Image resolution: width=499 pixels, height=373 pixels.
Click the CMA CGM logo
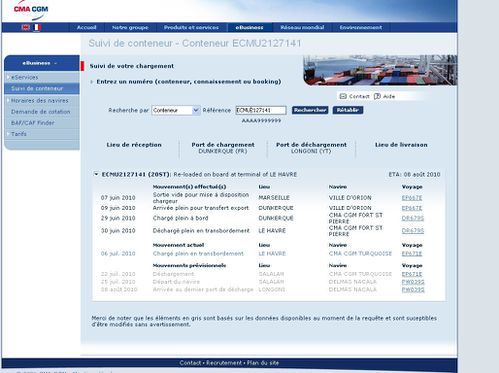(x=31, y=10)
